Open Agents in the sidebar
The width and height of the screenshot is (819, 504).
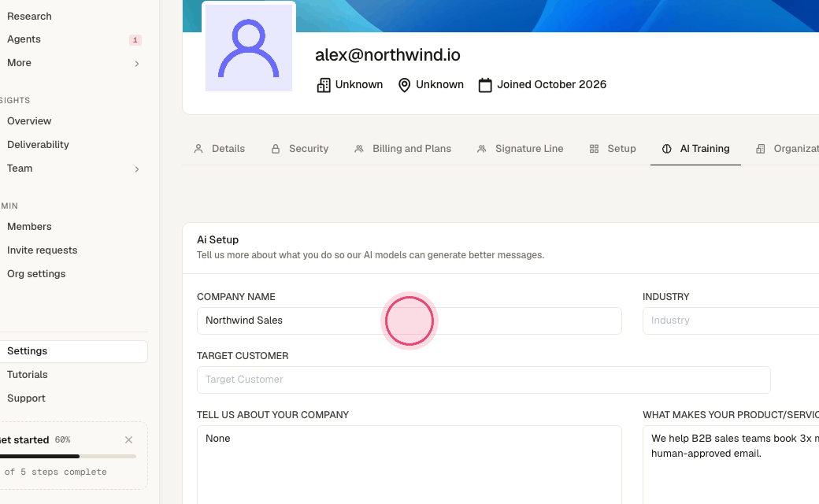coord(24,39)
